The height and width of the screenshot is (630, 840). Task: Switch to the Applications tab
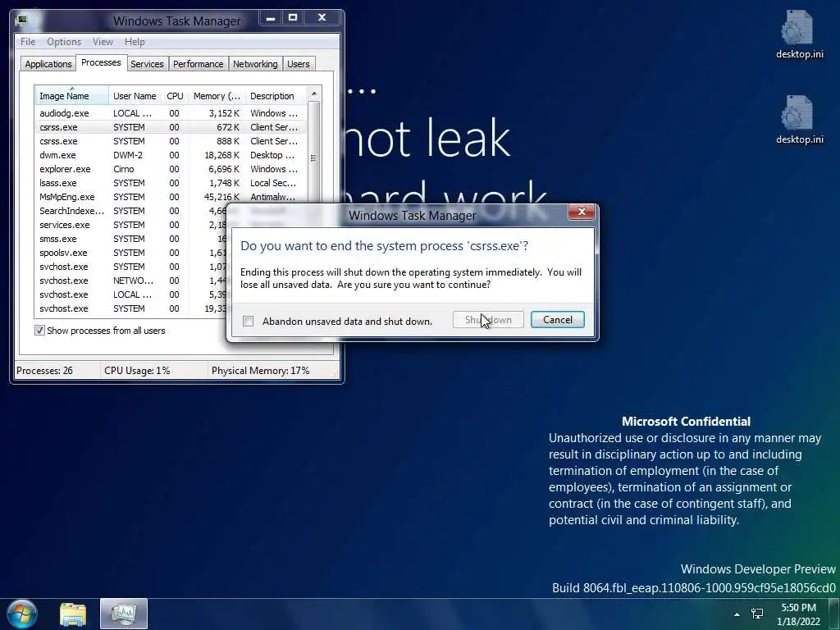(48, 64)
